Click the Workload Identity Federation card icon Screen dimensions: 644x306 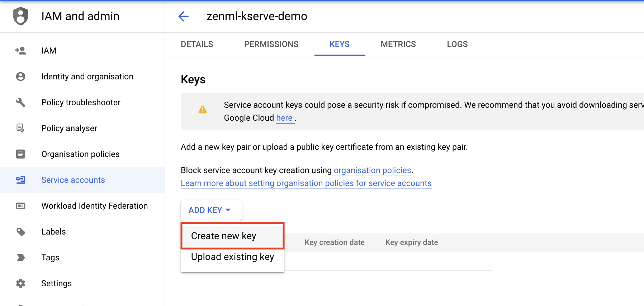click(20, 206)
